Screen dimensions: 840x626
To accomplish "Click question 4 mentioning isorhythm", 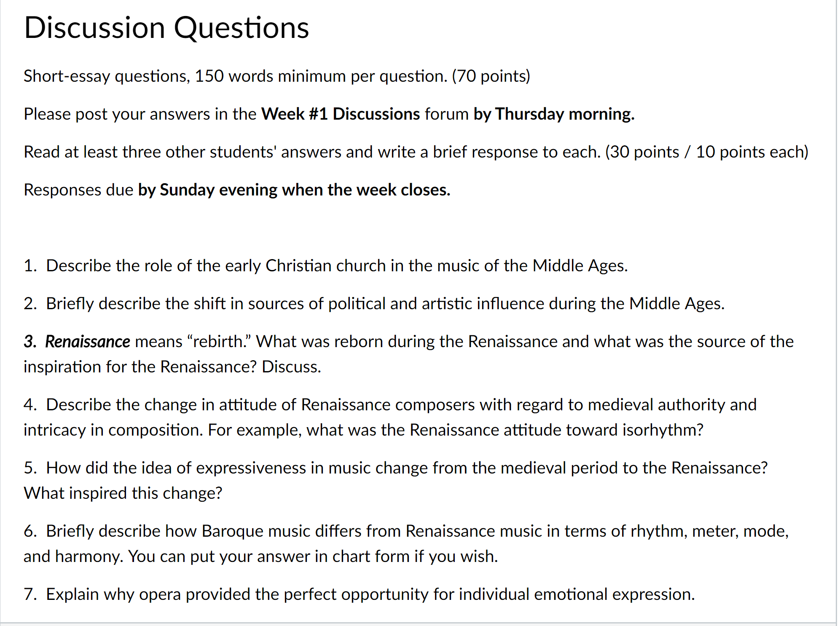I will click(x=390, y=417).
